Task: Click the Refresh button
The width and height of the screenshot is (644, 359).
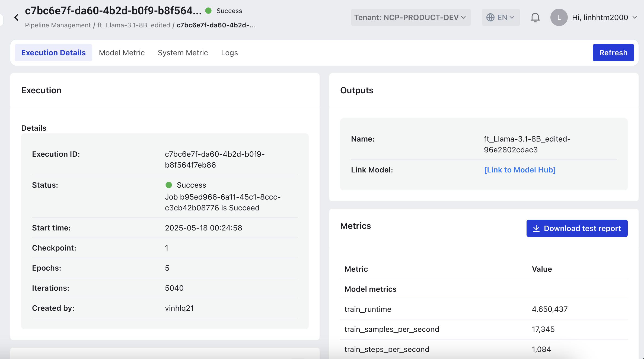Action: 613,53
